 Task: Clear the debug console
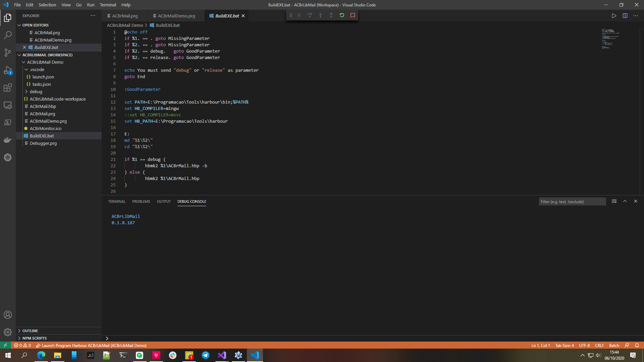pyautogui.click(x=614, y=201)
